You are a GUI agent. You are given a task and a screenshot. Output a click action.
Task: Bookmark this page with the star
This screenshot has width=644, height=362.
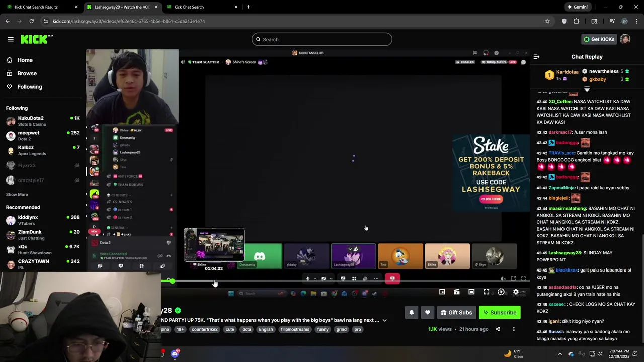pyautogui.click(x=547, y=21)
